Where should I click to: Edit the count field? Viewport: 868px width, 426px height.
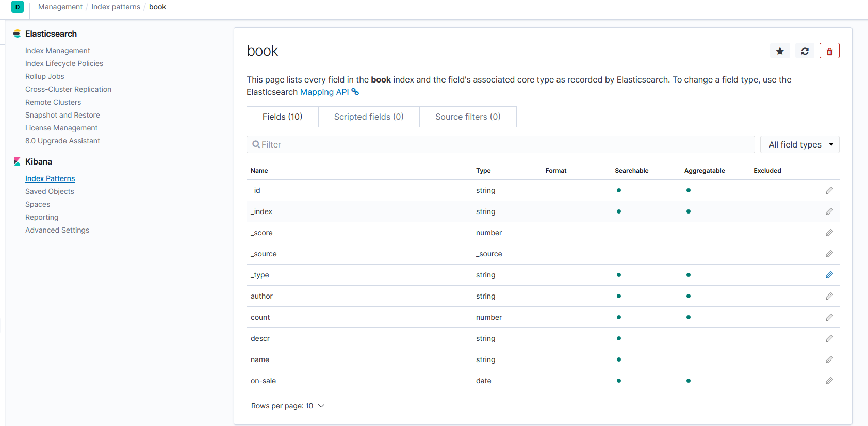pos(829,317)
